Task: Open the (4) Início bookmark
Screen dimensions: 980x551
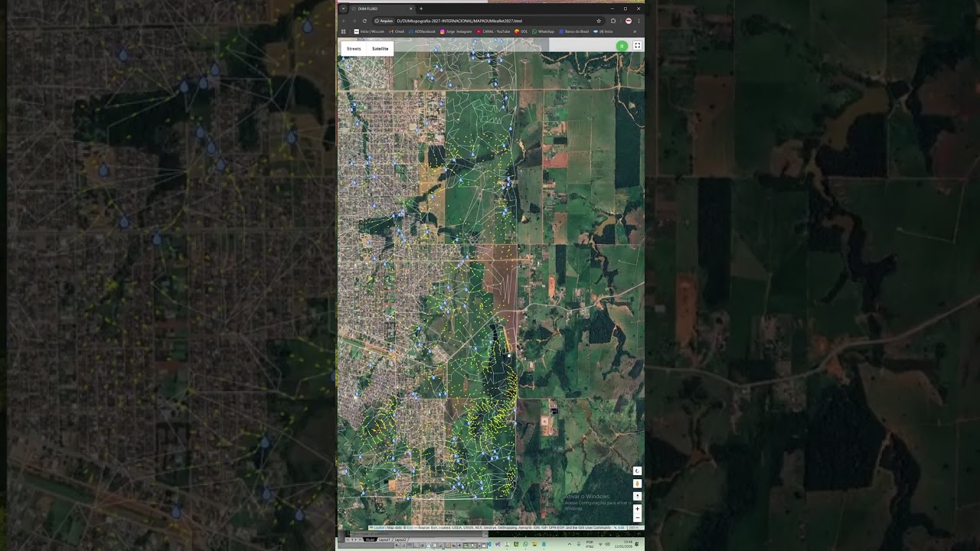Action: (x=603, y=31)
